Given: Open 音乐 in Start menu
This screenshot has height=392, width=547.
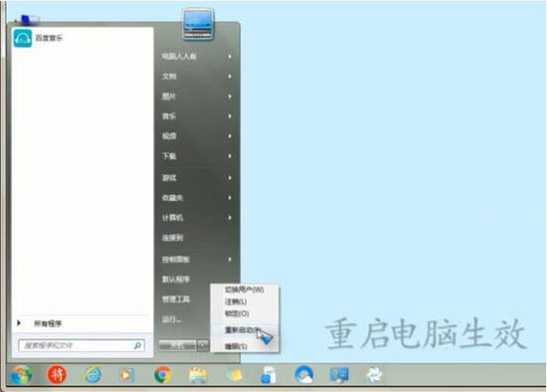Looking at the screenshot, I should 169,116.
